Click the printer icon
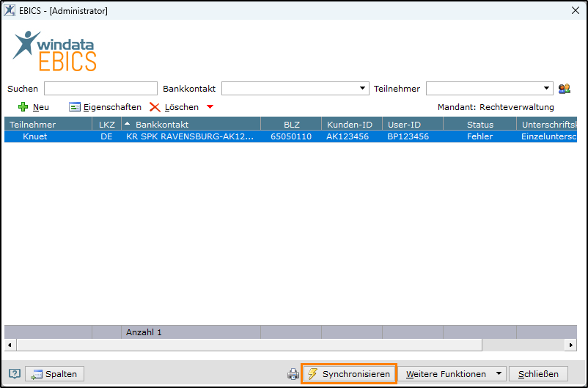The image size is (588, 388). click(x=293, y=374)
